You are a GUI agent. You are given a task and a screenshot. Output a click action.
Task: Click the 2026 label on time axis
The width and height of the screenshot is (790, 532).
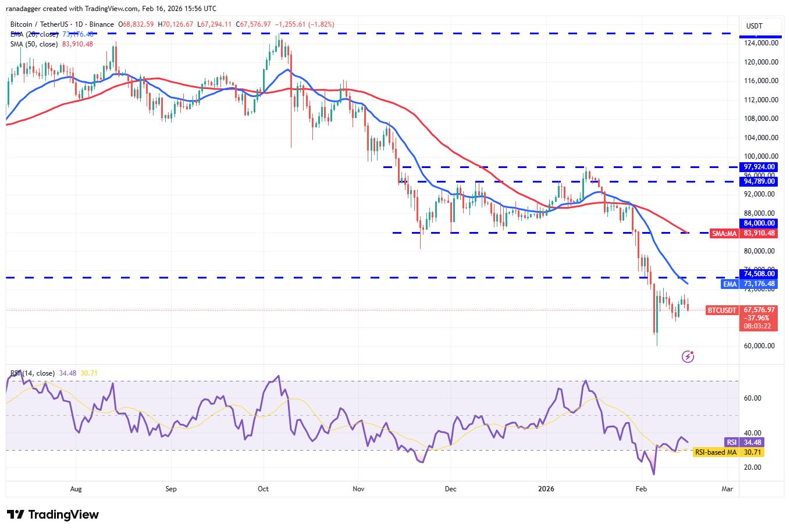click(546, 489)
